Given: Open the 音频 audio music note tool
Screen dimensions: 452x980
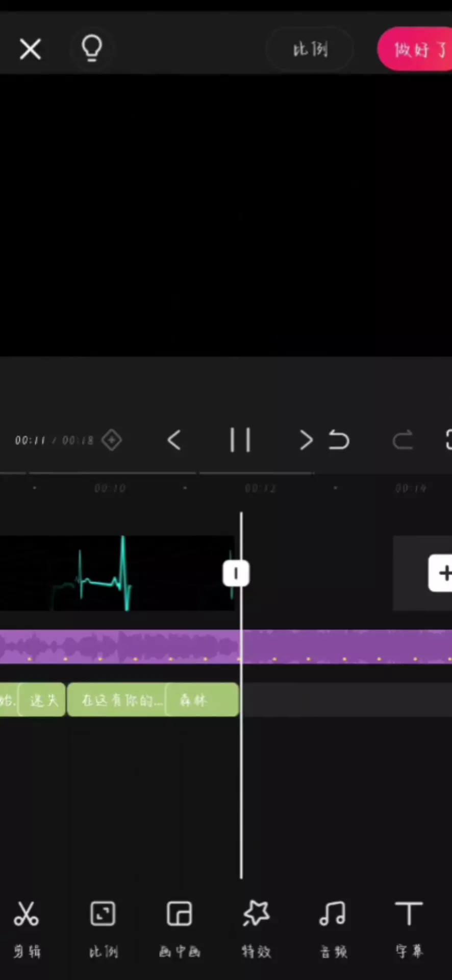Looking at the screenshot, I should click(333, 928).
